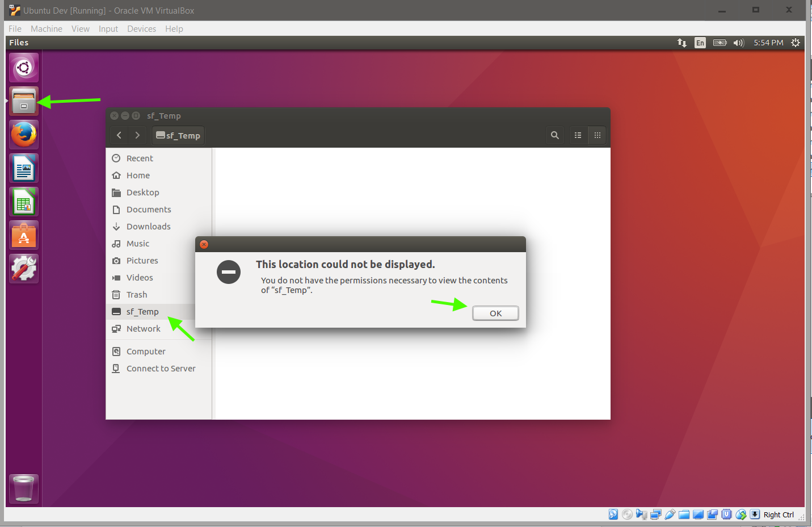The image size is (812, 527).
Task: Click the VirtualBox hard disk status icon
Action: [613, 515]
